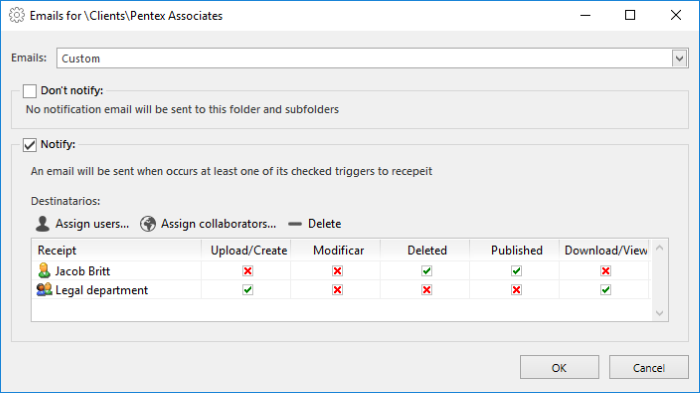Viewport: 700px width, 393px height.
Task: Select the Jacob Britt user icon
Action: [x=44, y=271]
